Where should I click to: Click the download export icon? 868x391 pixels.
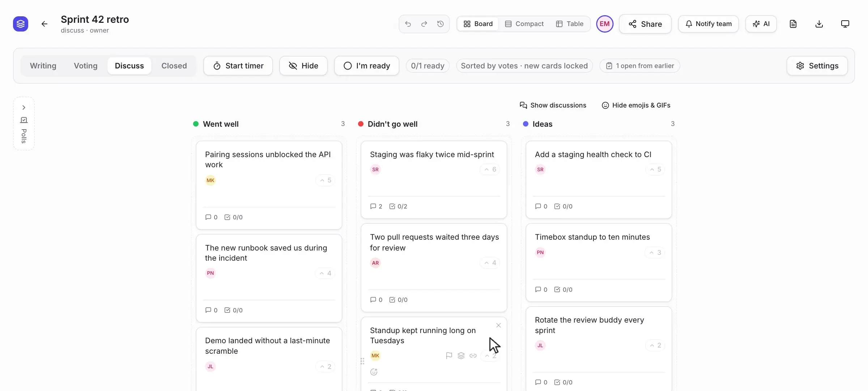point(819,24)
